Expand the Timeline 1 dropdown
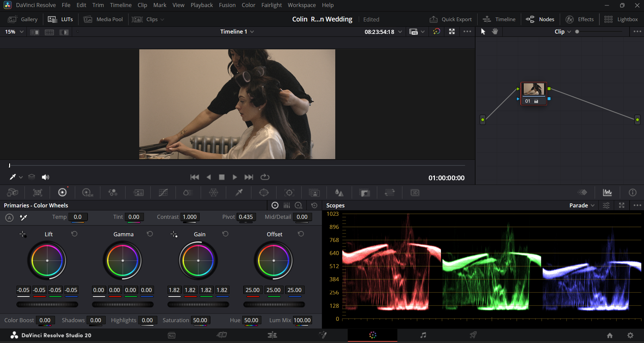 click(x=237, y=32)
